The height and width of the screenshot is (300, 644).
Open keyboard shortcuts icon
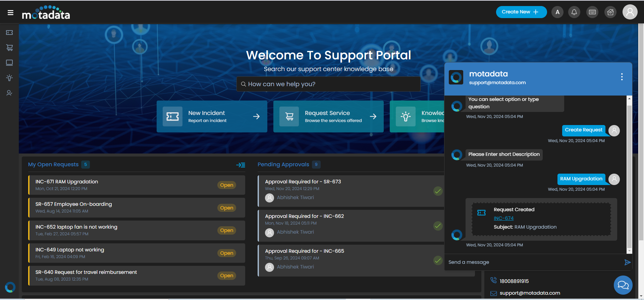[x=592, y=12]
